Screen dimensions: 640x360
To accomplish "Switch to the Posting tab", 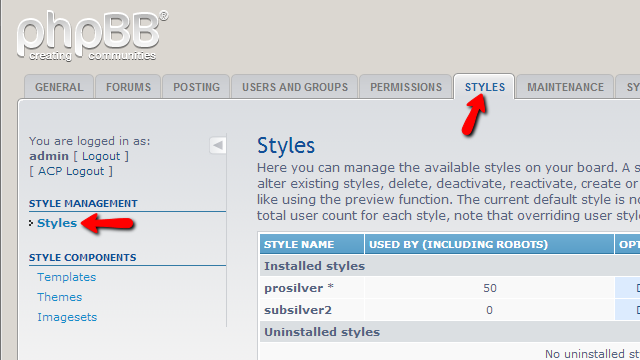I will coord(196,87).
